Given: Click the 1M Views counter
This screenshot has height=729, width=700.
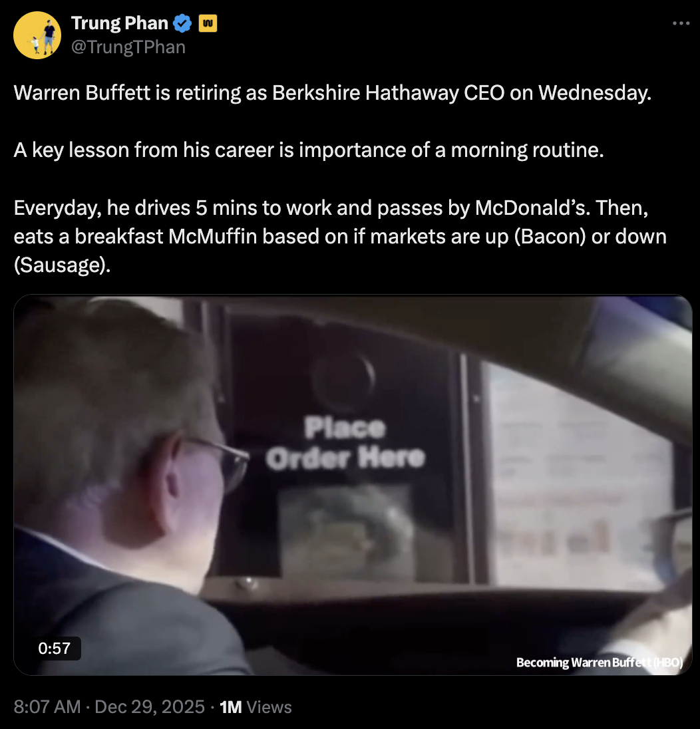Looking at the screenshot, I should pyautogui.click(x=256, y=706).
